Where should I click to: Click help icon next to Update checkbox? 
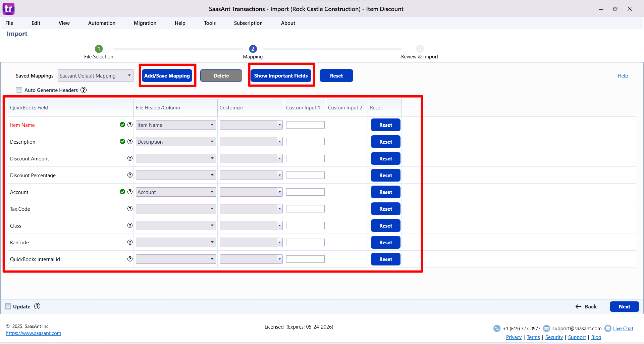click(37, 306)
